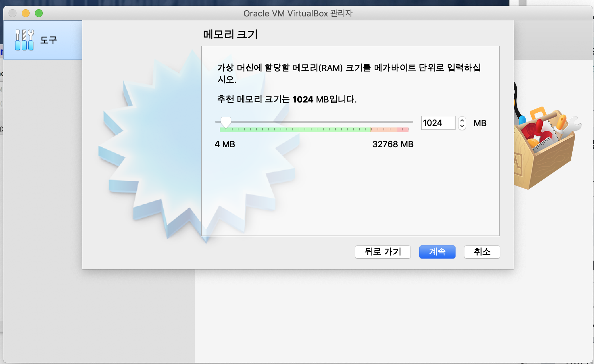
Task: Click the green zone of the memory scale
Action: (295, 129)
